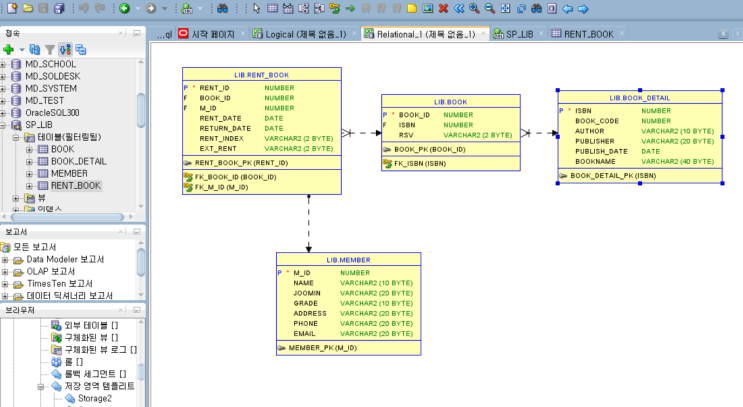Close the RENT_BOOK tab

622,34
